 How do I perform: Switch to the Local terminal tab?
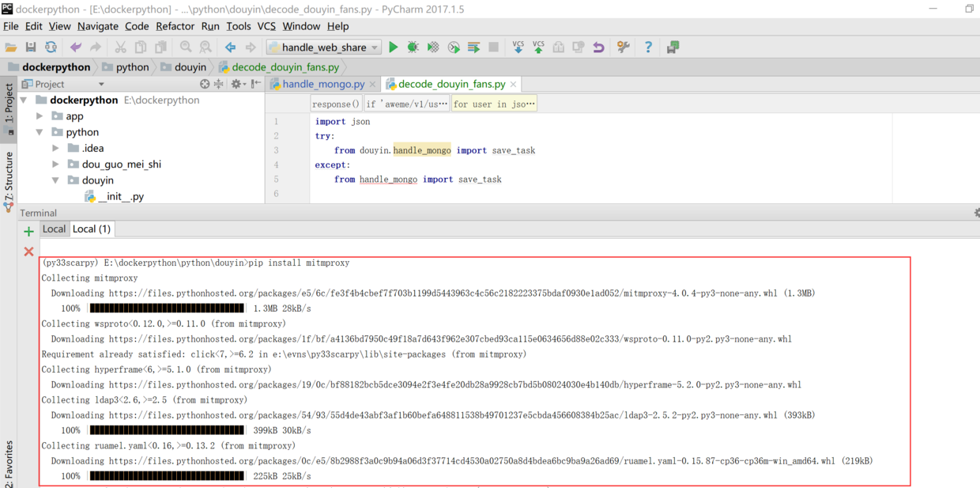coord(54,229)
